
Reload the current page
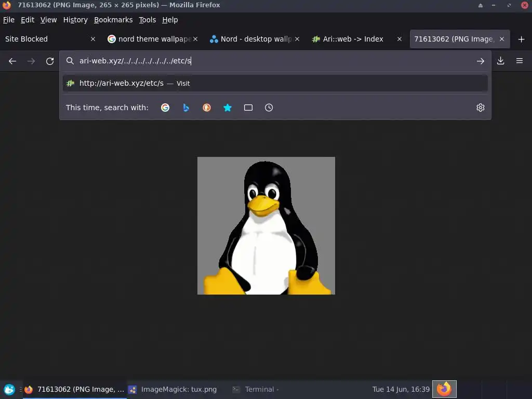(50, 61)
